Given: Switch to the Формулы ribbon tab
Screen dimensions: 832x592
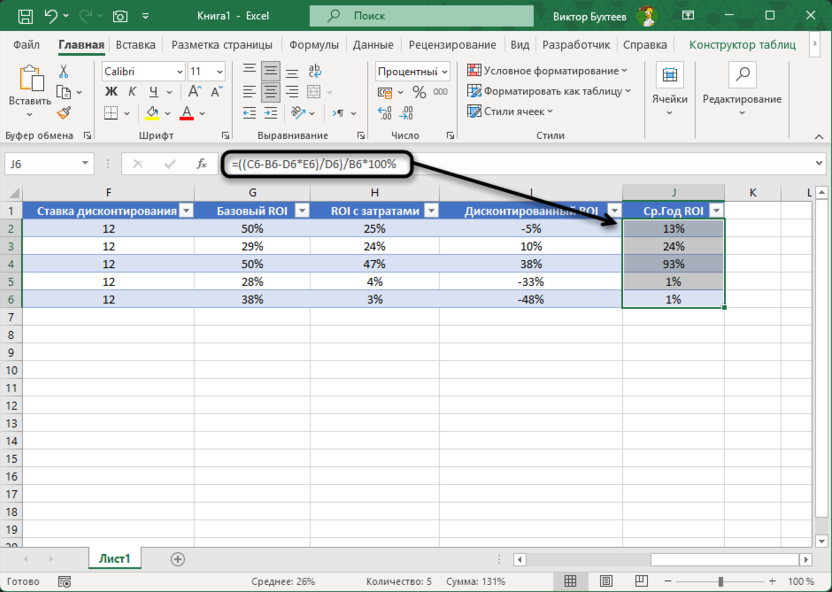Looking at the screenshot, I should [x=314, y=45].
